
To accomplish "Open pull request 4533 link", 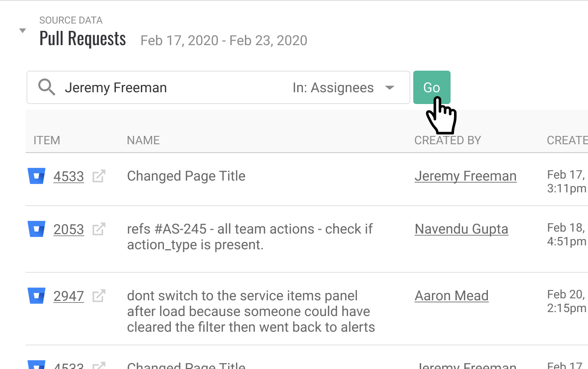I will [69, 177].
